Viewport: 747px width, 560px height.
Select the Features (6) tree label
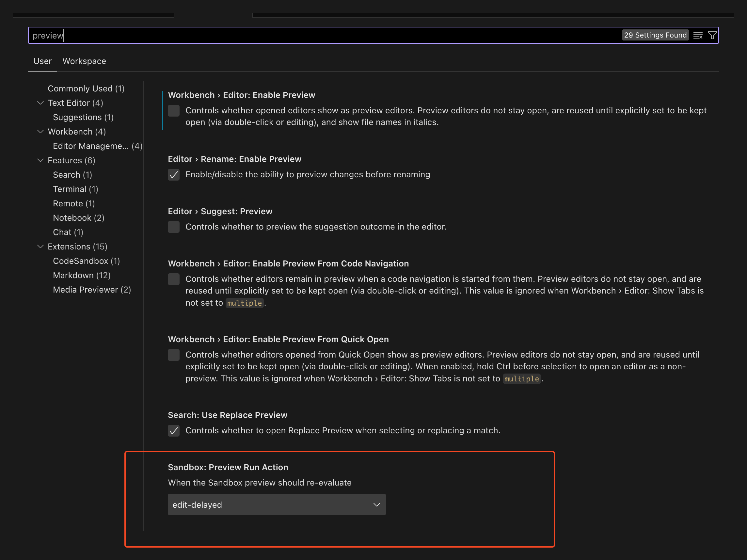coord(71,160)
